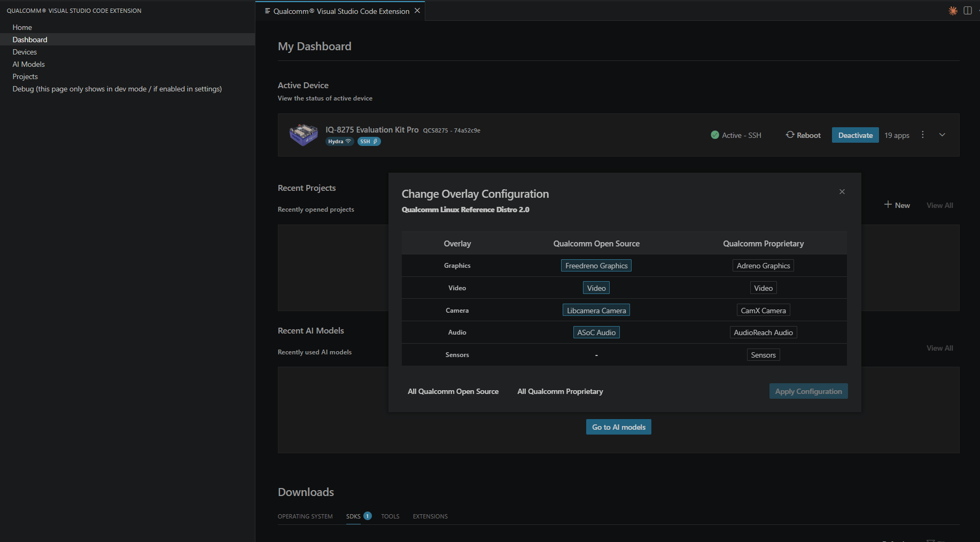Click the Qualcomm Proprietary column header
Image resolution: width=980 pixels, height=542 pixels.
[763, 244]
